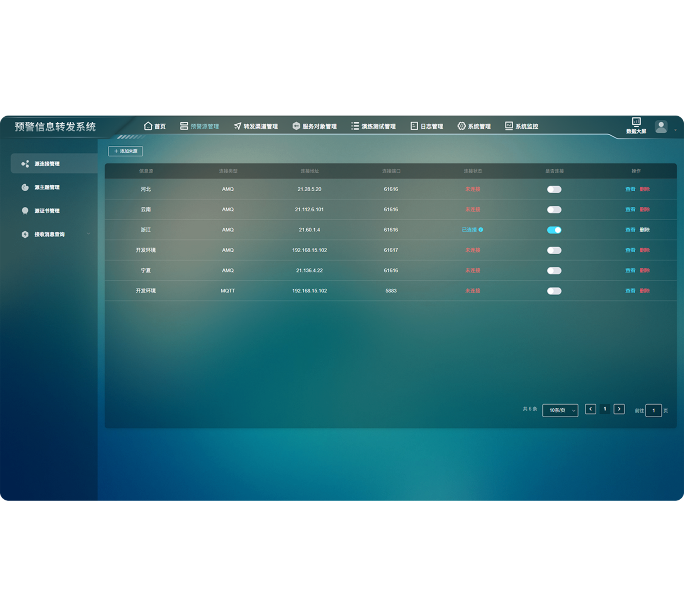Click the 预警信息转发系统 title

coord(55,127)
